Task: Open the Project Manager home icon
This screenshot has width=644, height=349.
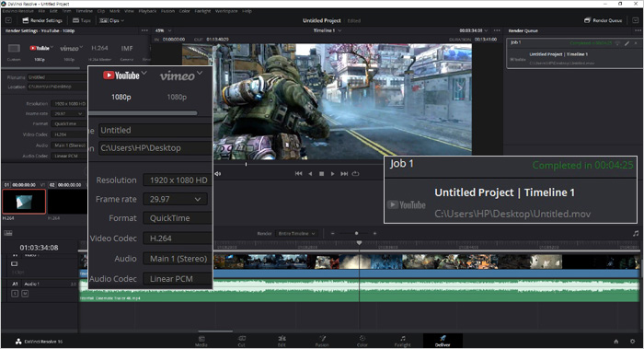Action: (616, 342)
